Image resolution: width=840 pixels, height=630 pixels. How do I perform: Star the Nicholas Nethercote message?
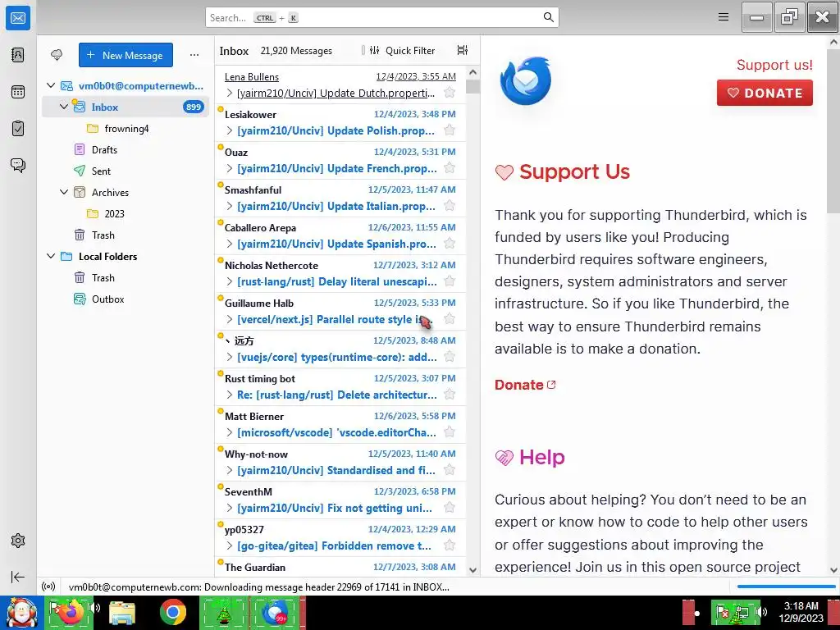(450, 281)
